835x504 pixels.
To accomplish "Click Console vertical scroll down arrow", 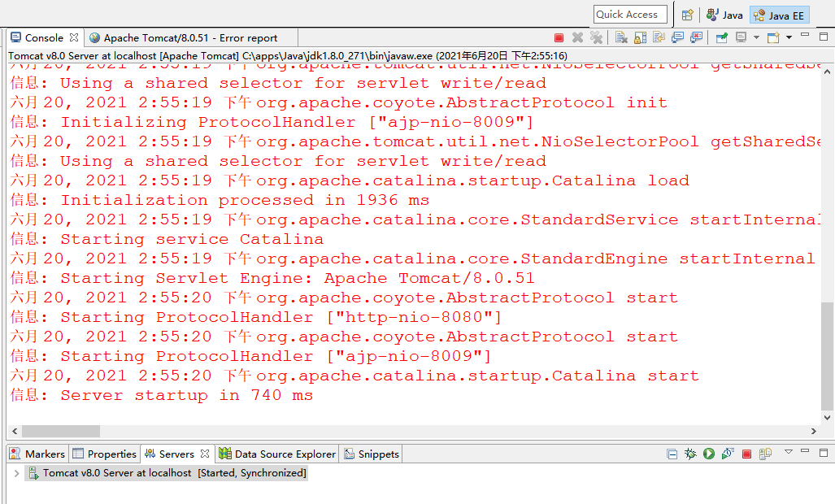I will (x=827, y=418).
